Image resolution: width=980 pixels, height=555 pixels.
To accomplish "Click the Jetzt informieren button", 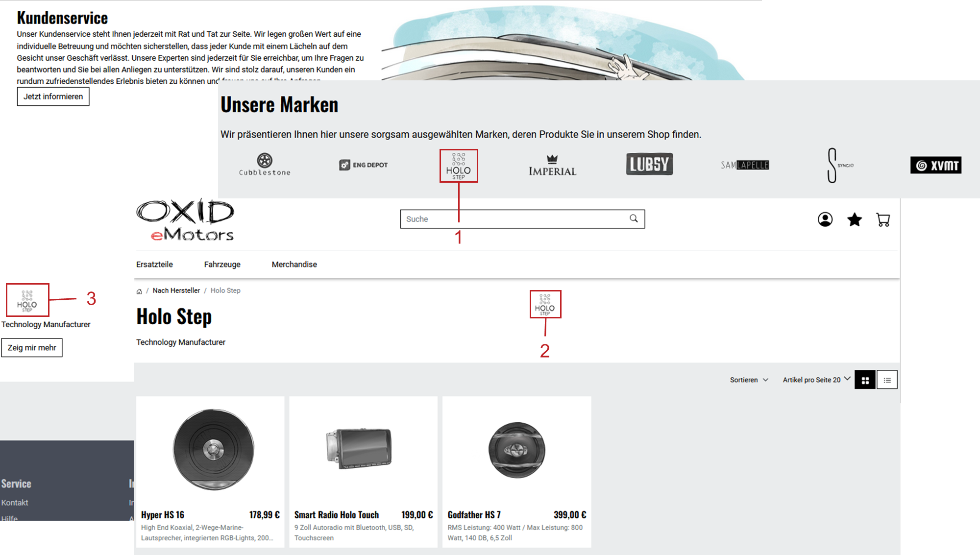I will click(x=53, y=97).
